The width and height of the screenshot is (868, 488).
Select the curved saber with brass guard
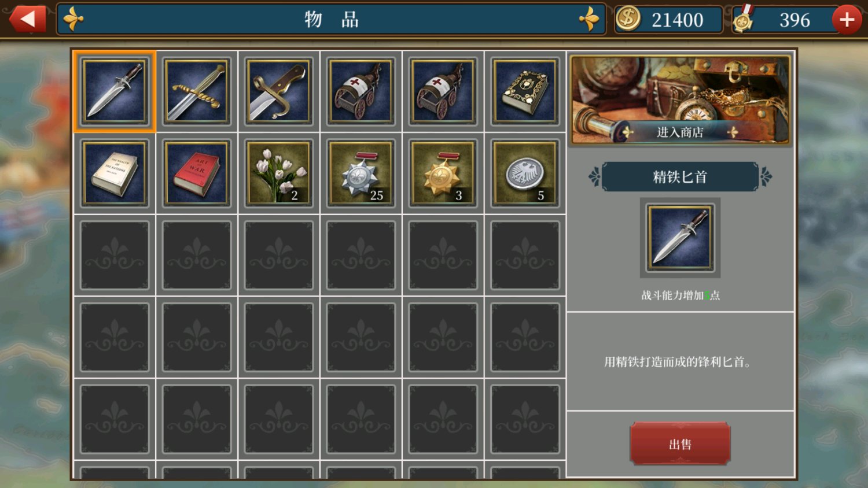(x=278, y=91)
